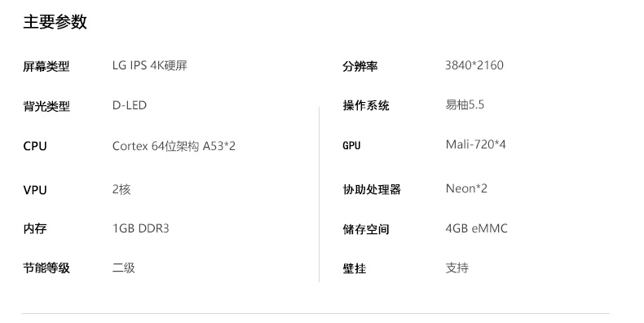Viewport: 644px width, 323px height.
Task: Select the VPU label
Action: [35, 190]
